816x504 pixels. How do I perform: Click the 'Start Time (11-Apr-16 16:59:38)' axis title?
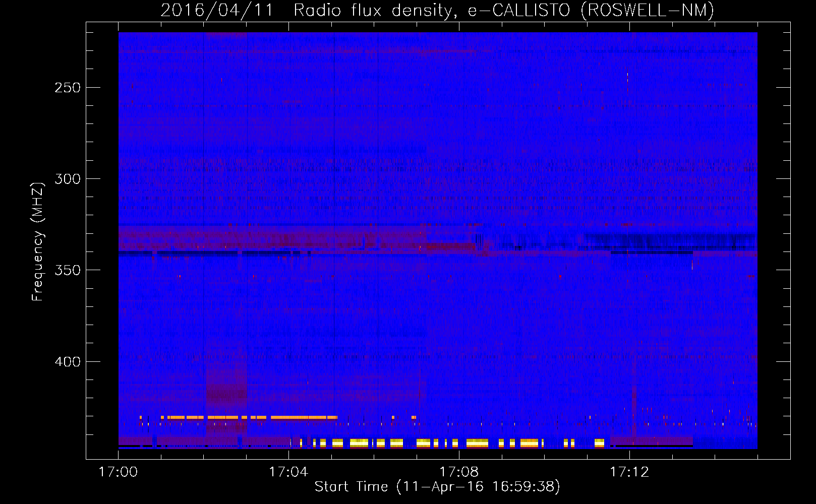point(437,487)
